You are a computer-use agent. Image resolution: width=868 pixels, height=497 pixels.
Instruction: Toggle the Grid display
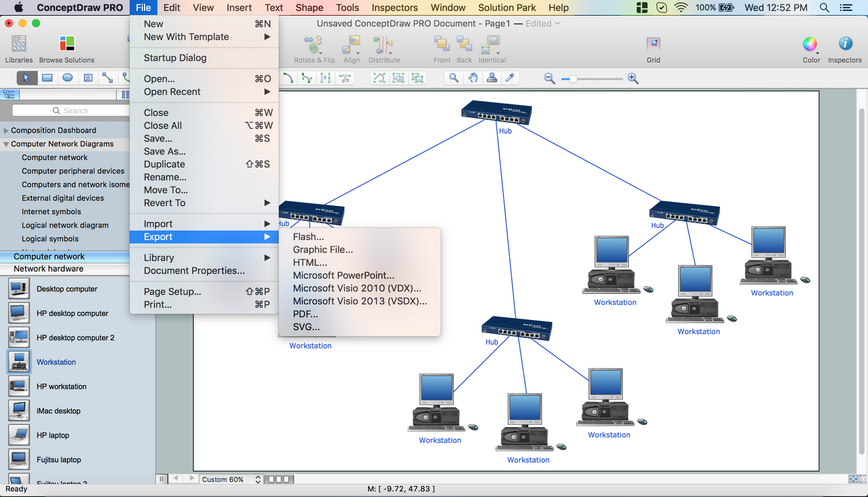click(x=653, y=45)
